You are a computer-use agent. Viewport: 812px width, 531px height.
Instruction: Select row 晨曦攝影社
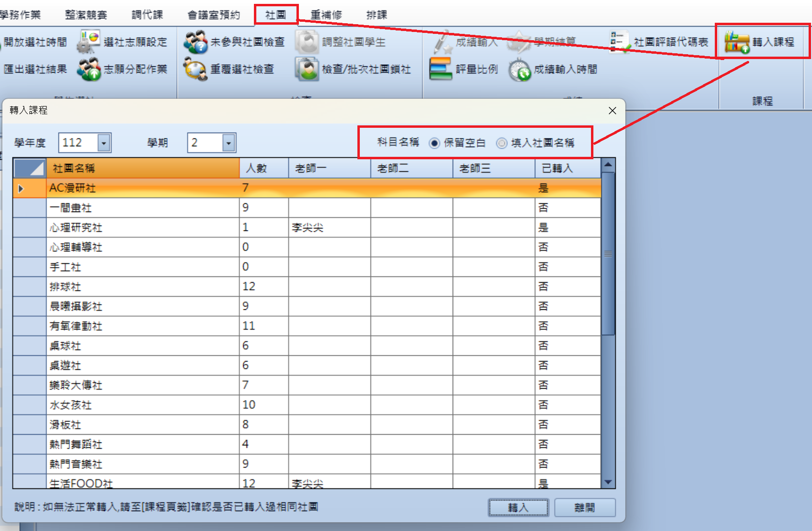(307, 306)
